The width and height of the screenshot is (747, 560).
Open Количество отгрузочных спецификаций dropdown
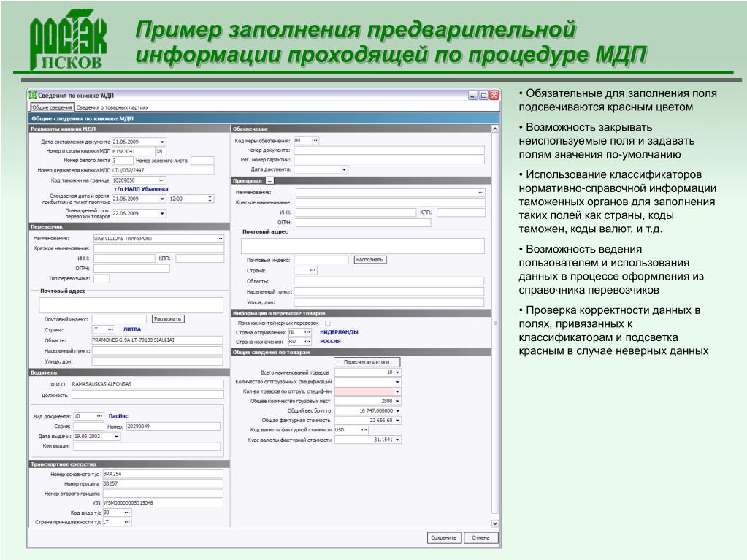[397, 382]
